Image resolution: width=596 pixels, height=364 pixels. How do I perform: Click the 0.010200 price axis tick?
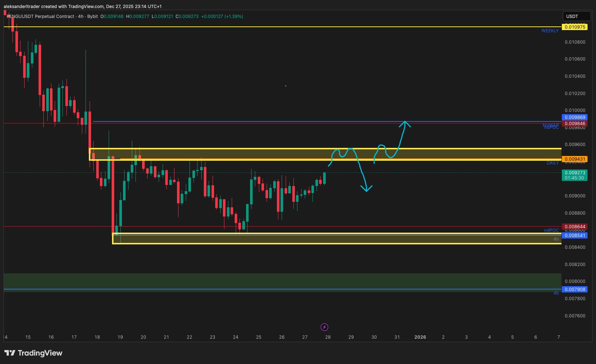[x=575, y=94]
